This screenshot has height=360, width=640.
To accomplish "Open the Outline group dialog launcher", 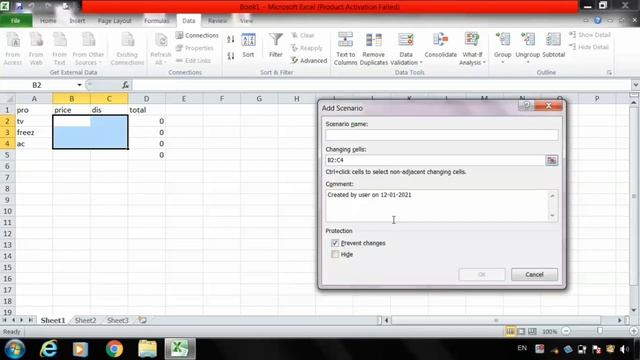I will [x=609, y=72].
